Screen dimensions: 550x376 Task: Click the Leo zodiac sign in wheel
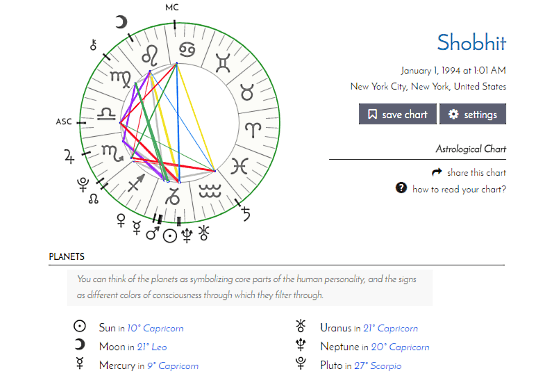150,55
